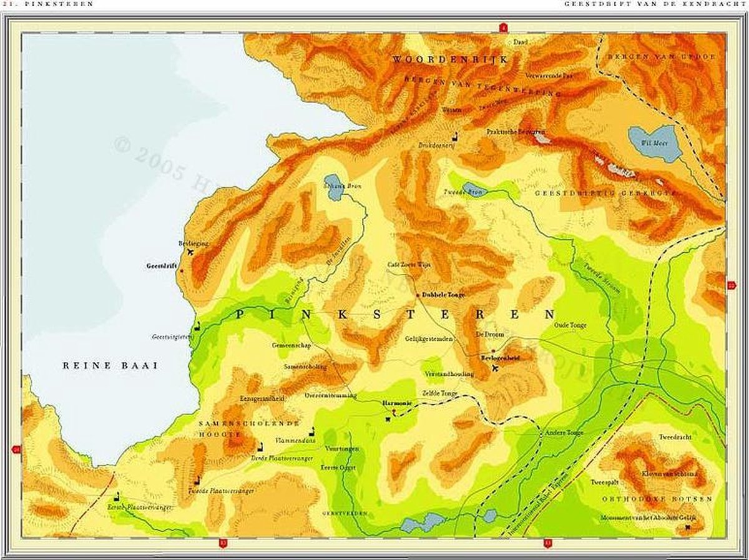
Task: Select the Schone Bron lake
Action: coord(335,187)
